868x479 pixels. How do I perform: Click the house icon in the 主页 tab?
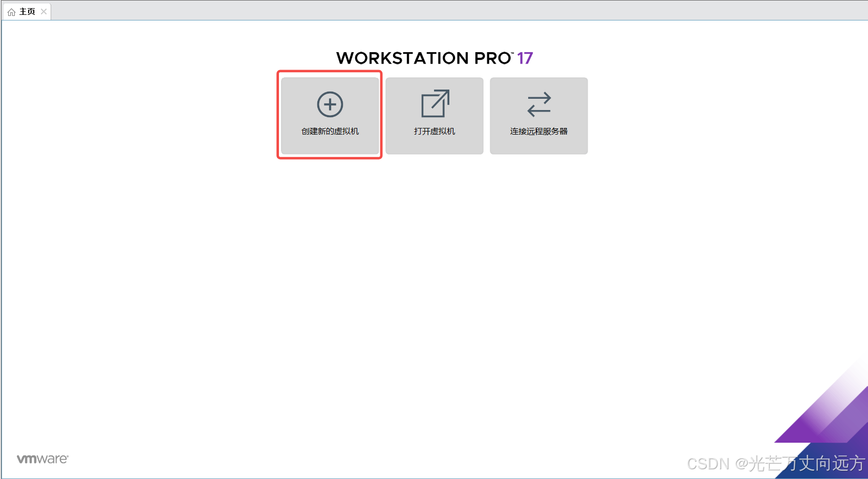click(x=11, y=12)
